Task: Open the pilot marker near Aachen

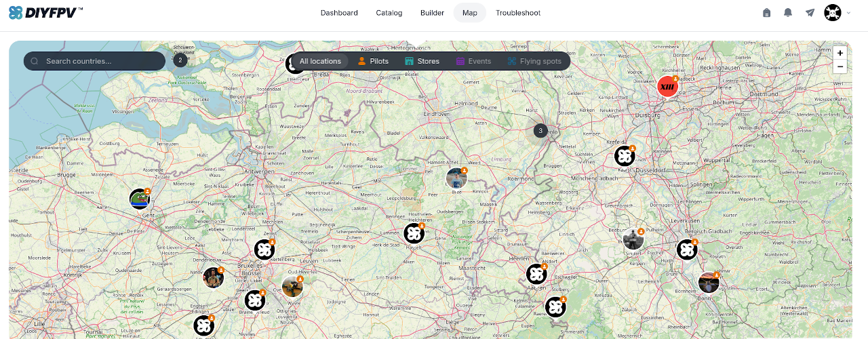Action: (x=536, y=275)
